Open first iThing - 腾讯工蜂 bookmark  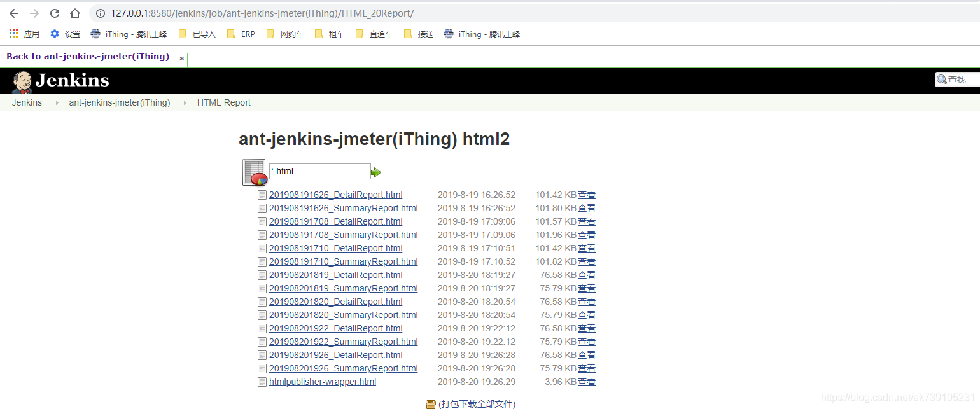(129, 34)
